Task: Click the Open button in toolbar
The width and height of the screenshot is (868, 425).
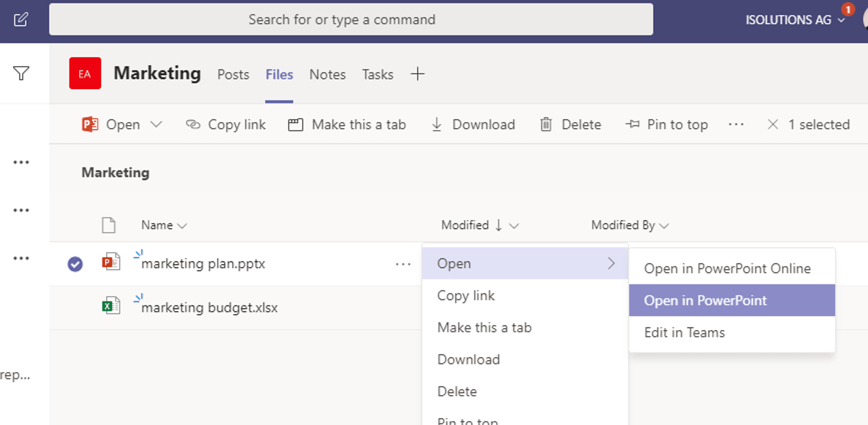Action: point(123,125)
